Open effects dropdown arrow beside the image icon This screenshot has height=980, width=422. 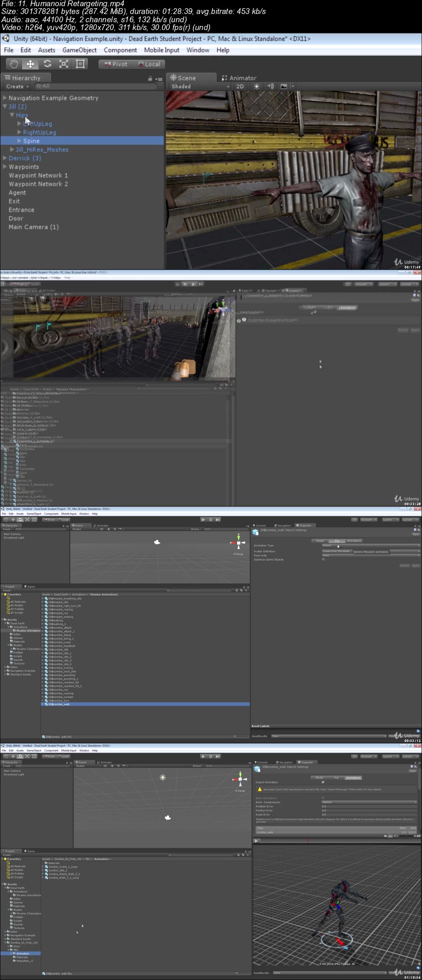(293, 86)
